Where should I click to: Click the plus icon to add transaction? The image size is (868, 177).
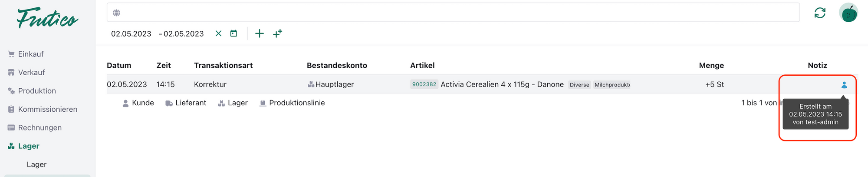point(260,33)
